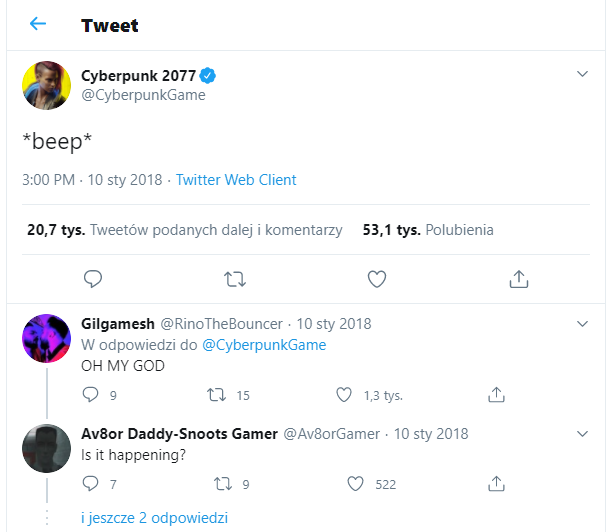This screenshot has height=532, width=606.
Task: Open the main tweet's options chevron
Action: click(x=583, y=75)
